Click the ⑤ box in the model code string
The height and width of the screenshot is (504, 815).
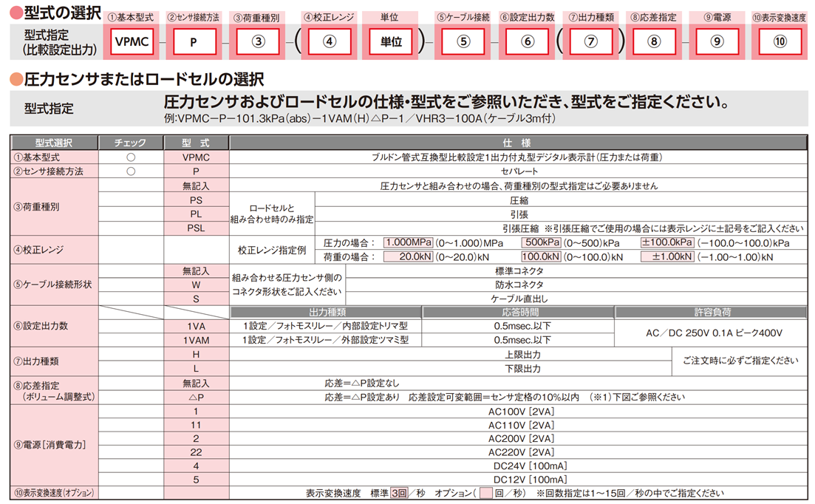[x=463, y=41]
